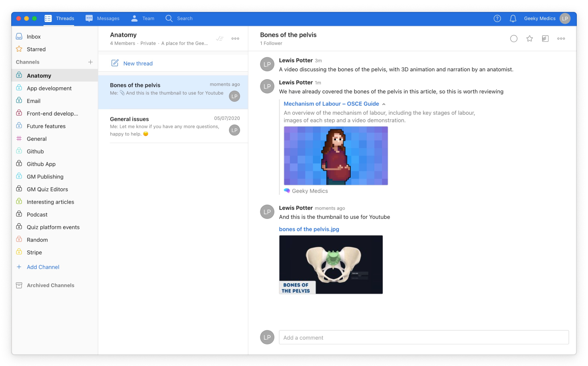
Task: Click the 1 Follower text
Action: [x=271, y=43]
